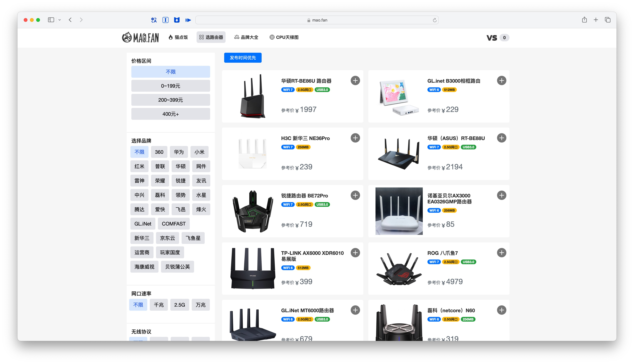Filter by brand 华硕
The width and height of the screenshot is (634, 364).
pyautogui.click(x=180, y=166)
